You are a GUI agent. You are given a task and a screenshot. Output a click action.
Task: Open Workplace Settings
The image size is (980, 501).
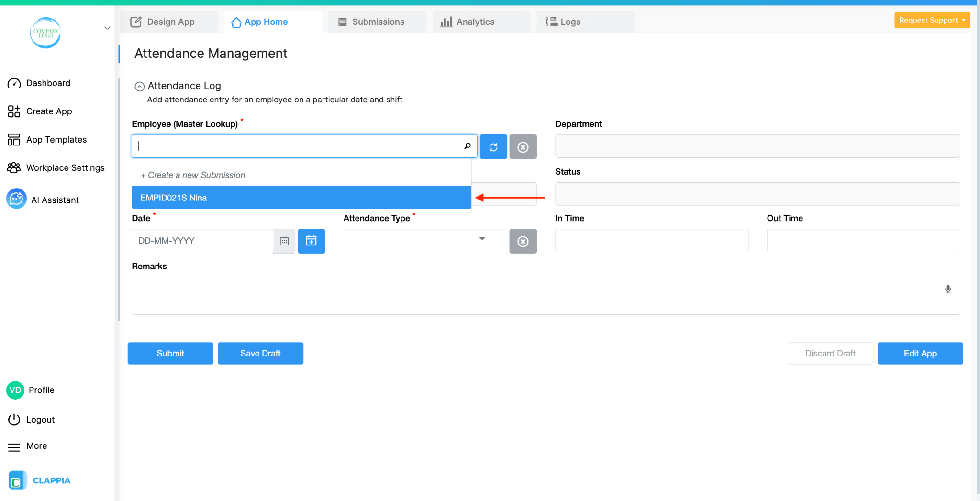(65, 167)
